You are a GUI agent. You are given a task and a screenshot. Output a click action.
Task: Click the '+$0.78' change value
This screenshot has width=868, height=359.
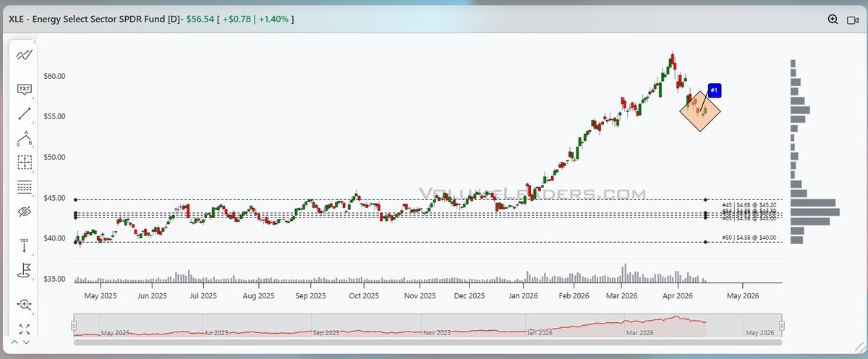pyautogui.click(x=236, y=19)
